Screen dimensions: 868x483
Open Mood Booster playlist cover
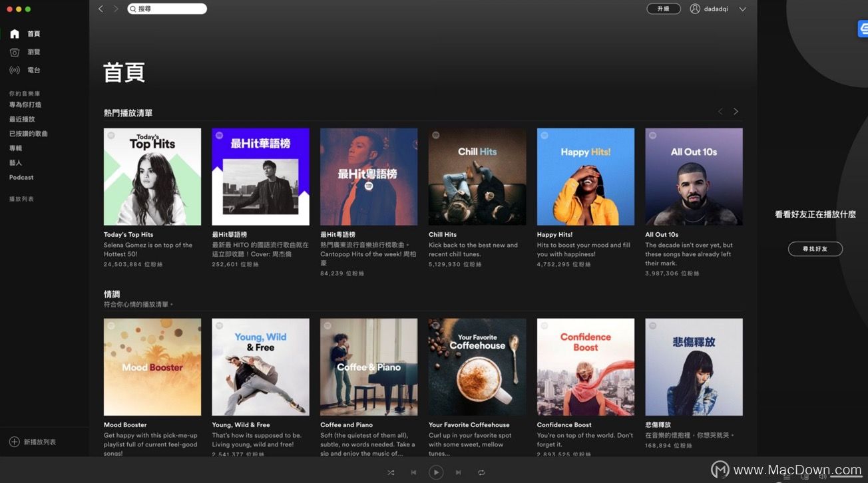[152, 367]
